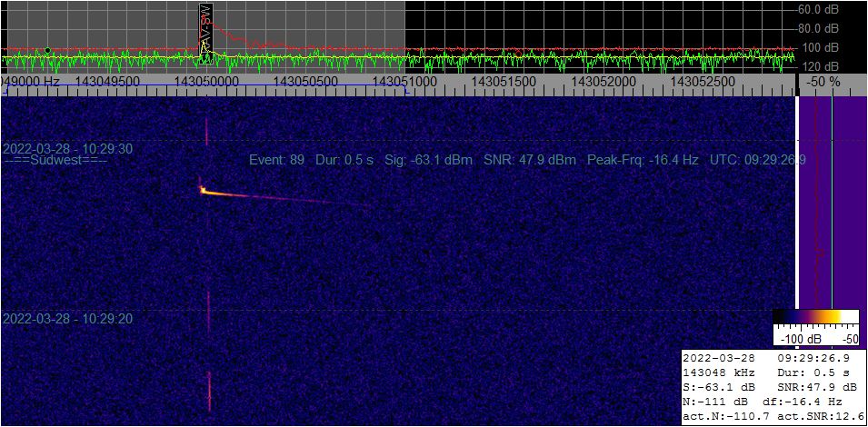This screenshot has height=427, width=868.
Task: Click 'act.N:-110.7' in the info box
Action: (x=725, y=415)
